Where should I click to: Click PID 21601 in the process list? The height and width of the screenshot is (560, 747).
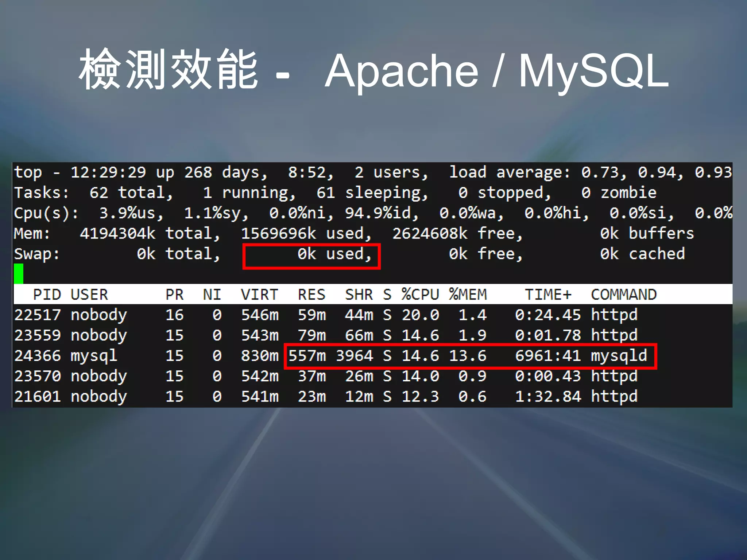[x=38, y=397]
